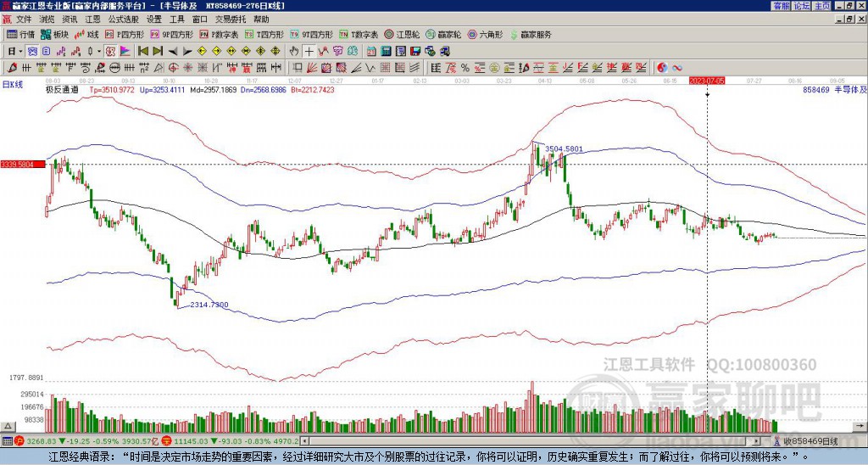Click the 收858469日线 status text
The image size is (868, 465).
click(811, 441)
